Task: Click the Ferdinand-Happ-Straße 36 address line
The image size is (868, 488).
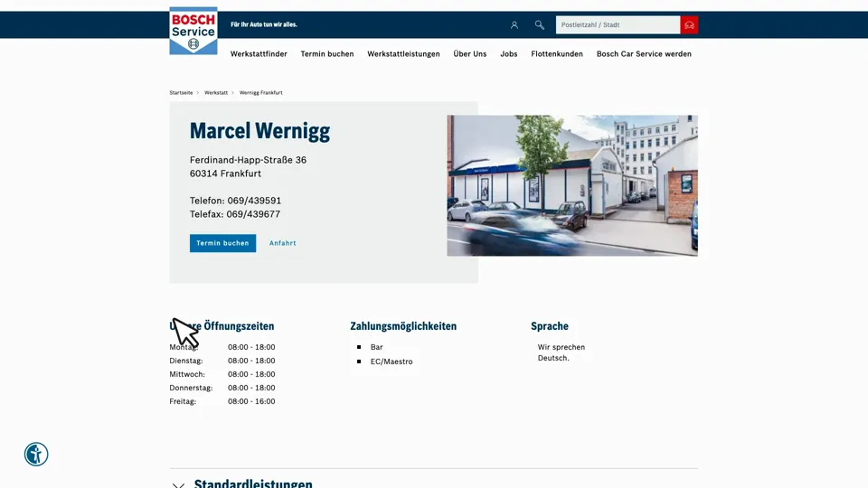Action: pos(248,160)
